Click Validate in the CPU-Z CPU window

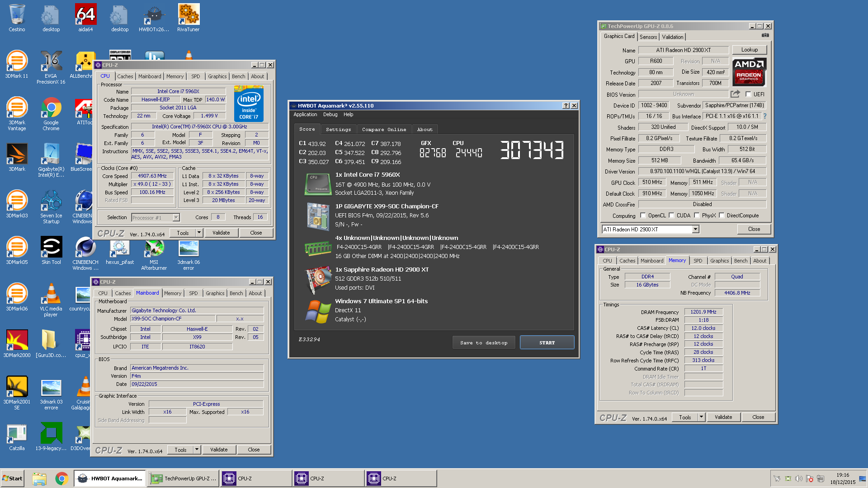tap(221, 233)
